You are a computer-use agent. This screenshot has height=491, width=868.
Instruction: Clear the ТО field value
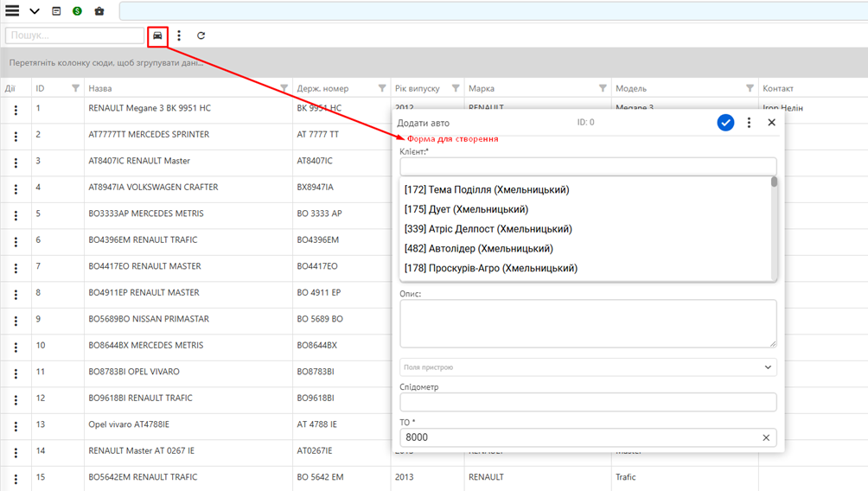(766, 438)
